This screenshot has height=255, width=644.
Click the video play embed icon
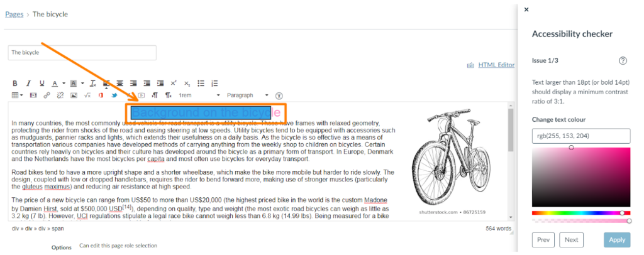coord(142,95)
